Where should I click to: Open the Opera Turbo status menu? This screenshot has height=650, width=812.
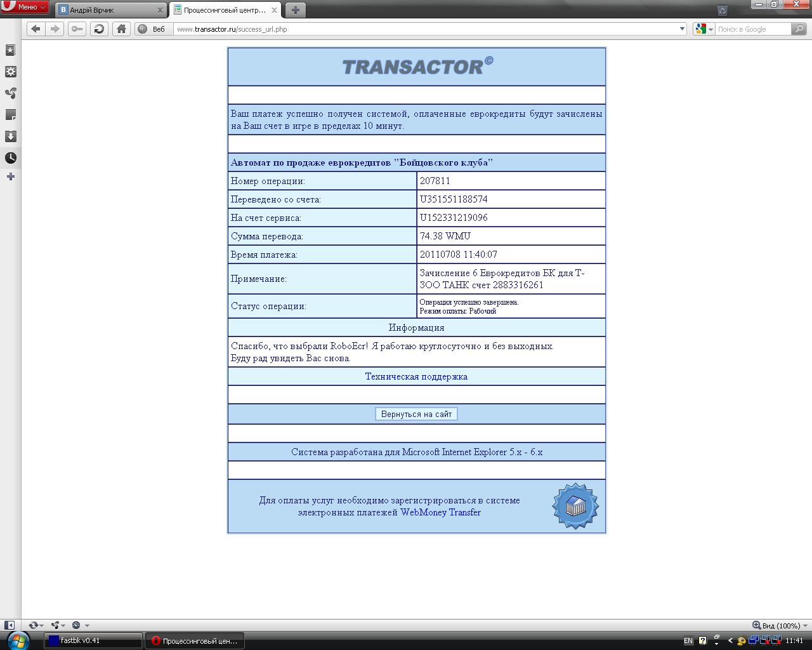coord(80,625)
